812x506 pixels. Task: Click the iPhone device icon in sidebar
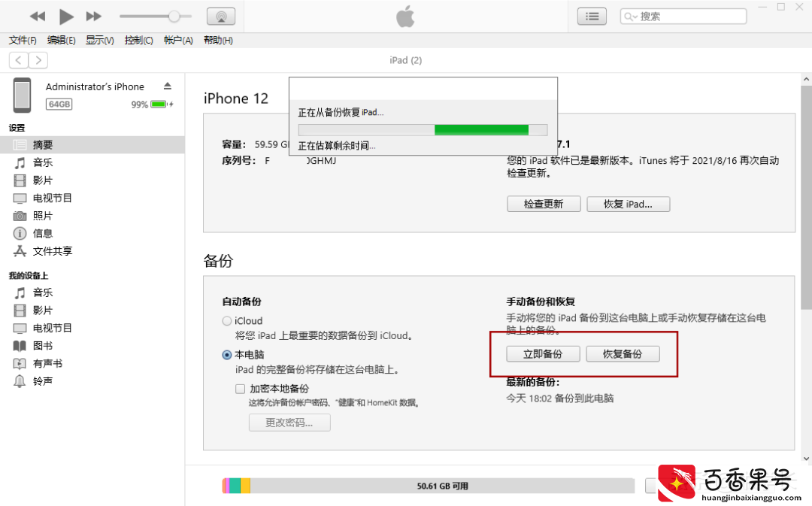23,95
